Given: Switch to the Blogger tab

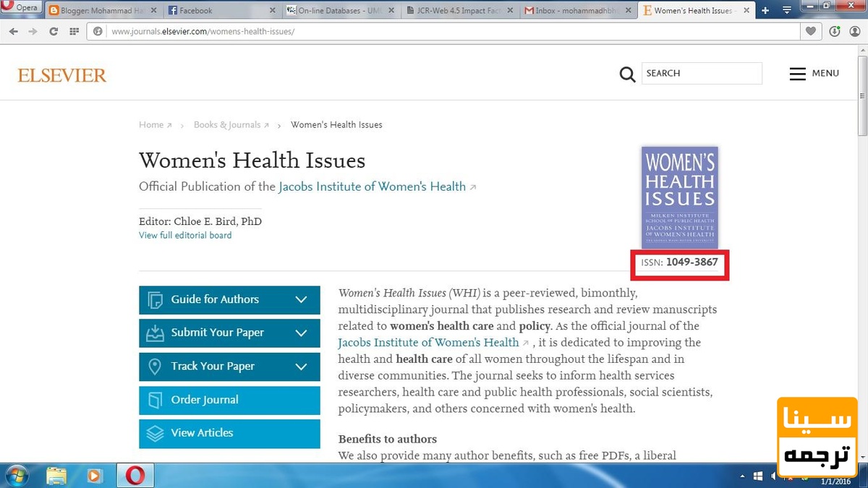Looking at the screenshot, I should (x=103, y=10).
